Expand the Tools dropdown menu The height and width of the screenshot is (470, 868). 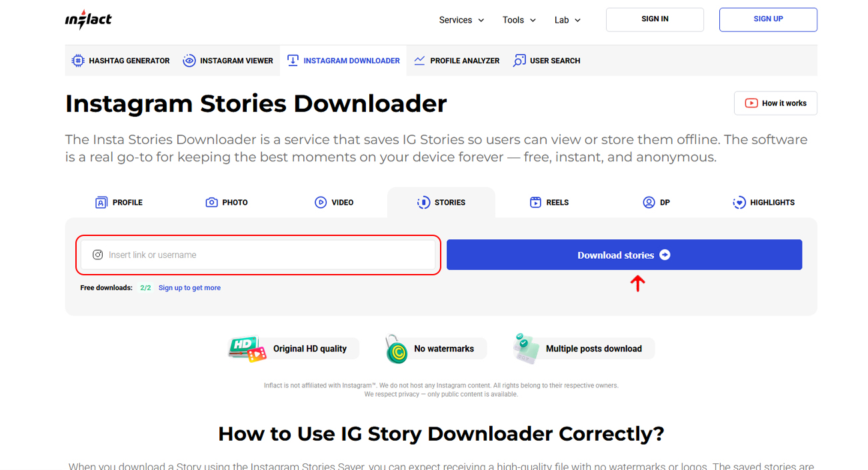(x=519, y=20)
